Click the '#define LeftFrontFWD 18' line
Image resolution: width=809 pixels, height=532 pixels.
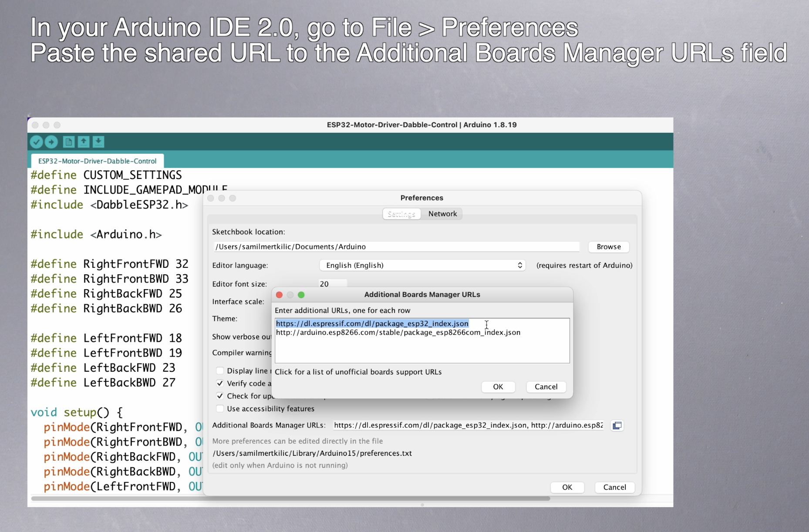pos(106,338)
